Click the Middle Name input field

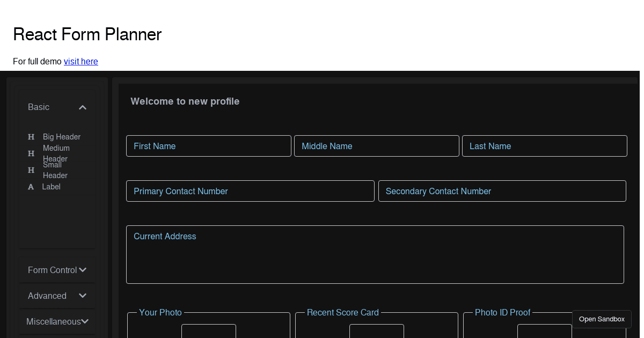click(x=377, y=146)
